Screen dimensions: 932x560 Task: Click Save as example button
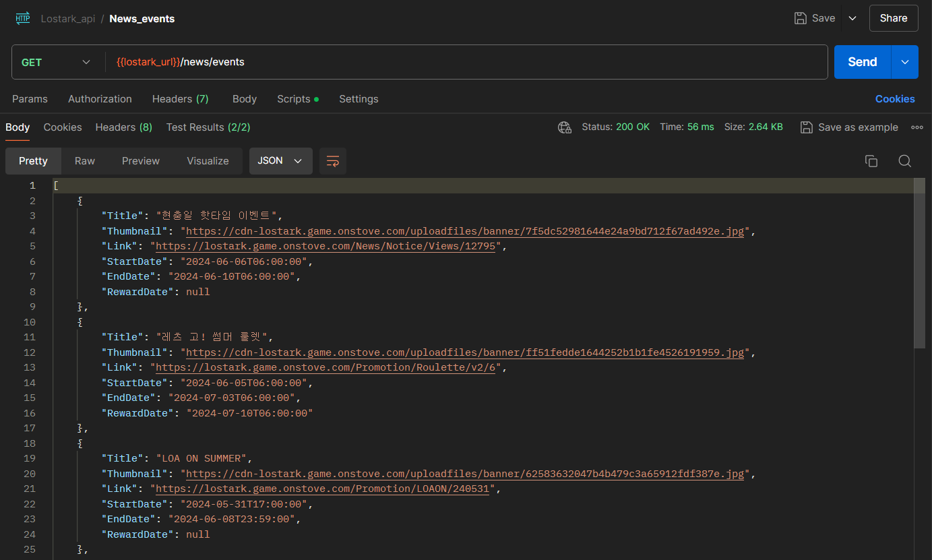(x=849, y=127)
